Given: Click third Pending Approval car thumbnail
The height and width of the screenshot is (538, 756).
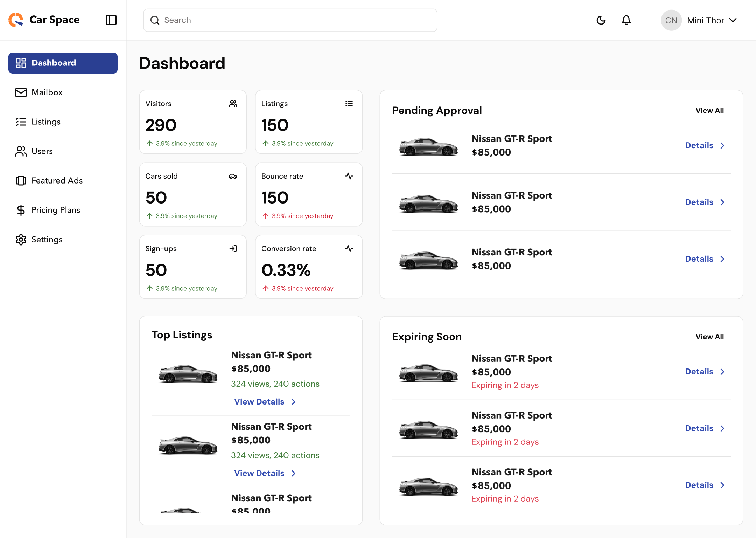Looking at the screenshot, I should (428, 260).
